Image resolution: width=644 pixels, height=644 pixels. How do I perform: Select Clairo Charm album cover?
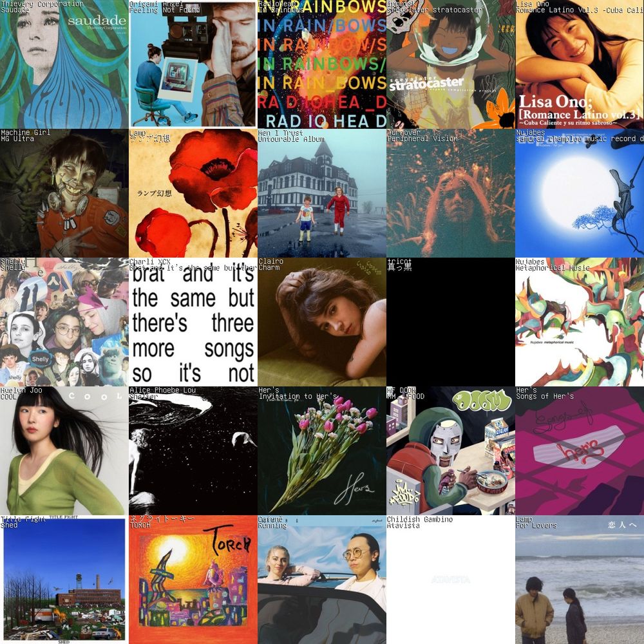click(321, 322)
